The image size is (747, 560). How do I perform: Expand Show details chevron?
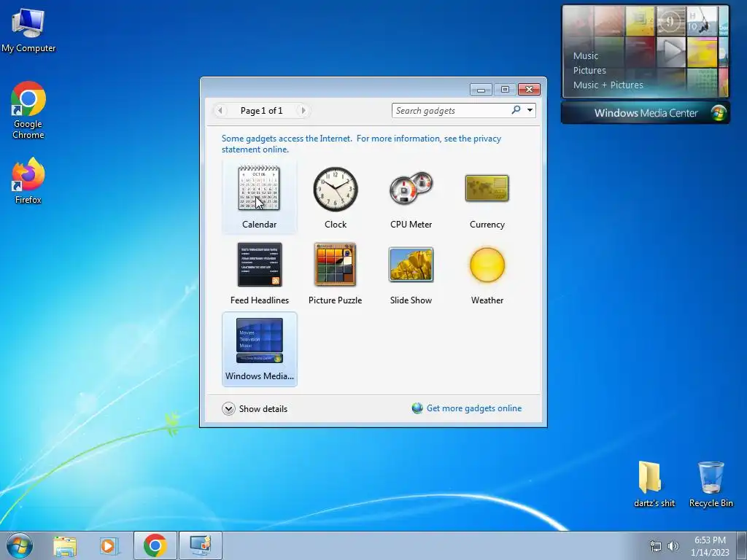[228, 408]
